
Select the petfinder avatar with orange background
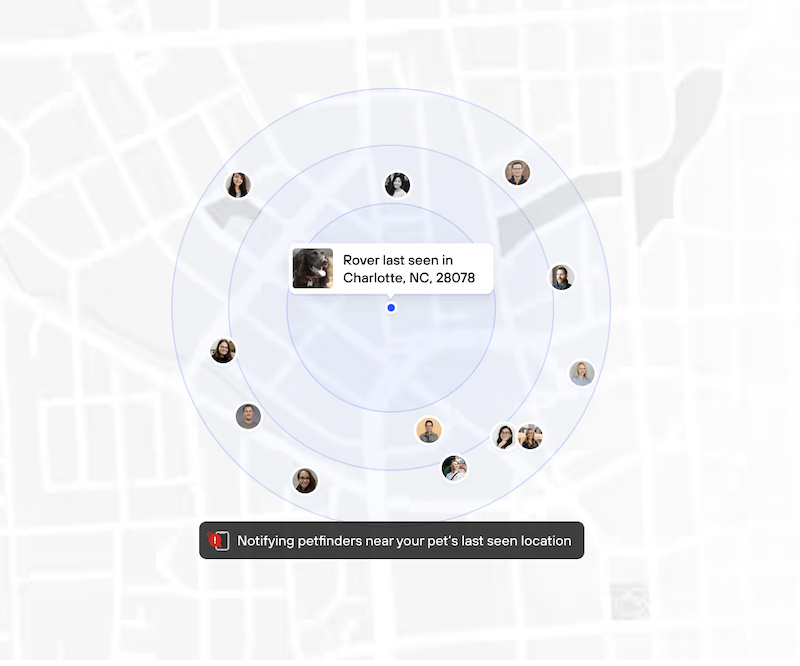(x=429, y=430)
